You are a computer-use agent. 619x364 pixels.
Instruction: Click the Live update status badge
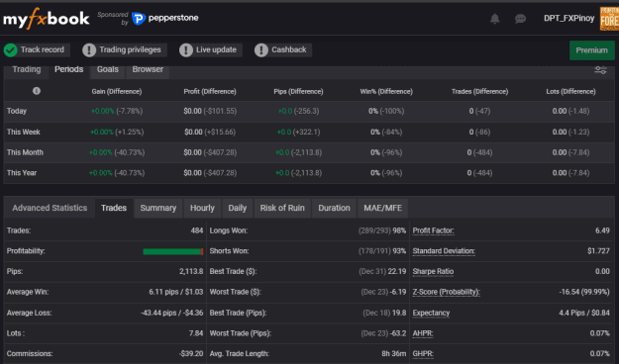(210, 50)
